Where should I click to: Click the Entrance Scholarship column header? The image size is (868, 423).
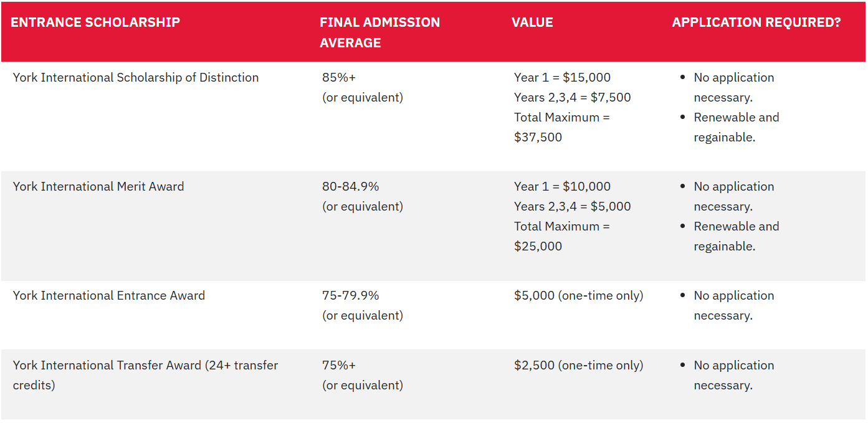[x=95, y=22]
